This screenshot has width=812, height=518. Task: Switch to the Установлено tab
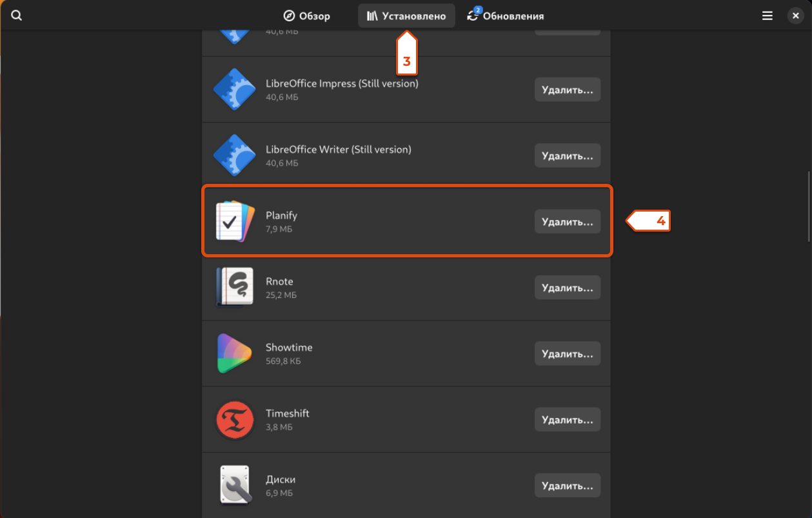406,16
